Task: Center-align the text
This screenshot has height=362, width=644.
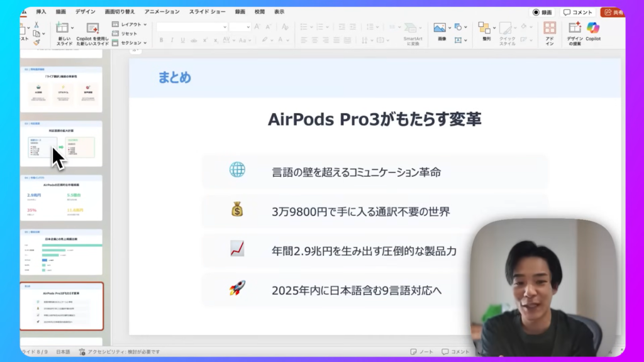Action: point(314,40)
